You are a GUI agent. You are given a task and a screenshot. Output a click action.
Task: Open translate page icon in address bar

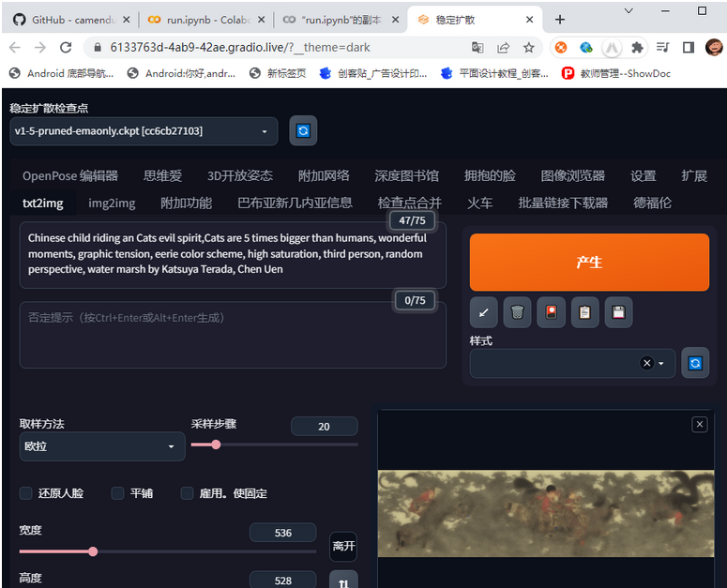[477, 47]
